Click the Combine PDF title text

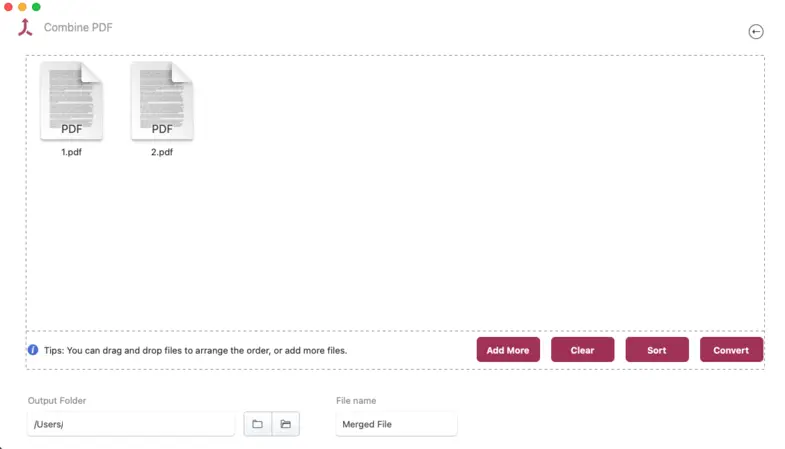[78, 28]
